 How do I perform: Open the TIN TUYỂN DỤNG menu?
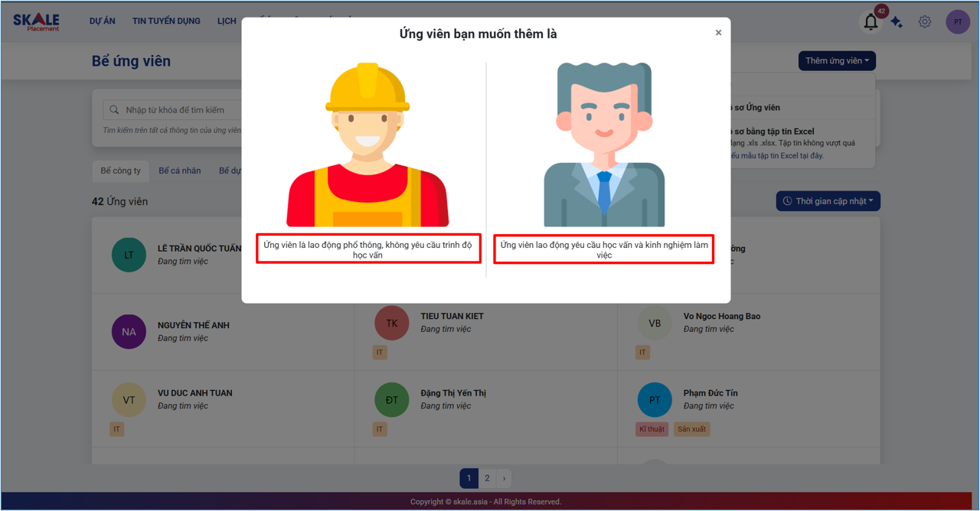click(x=166, y=21)
